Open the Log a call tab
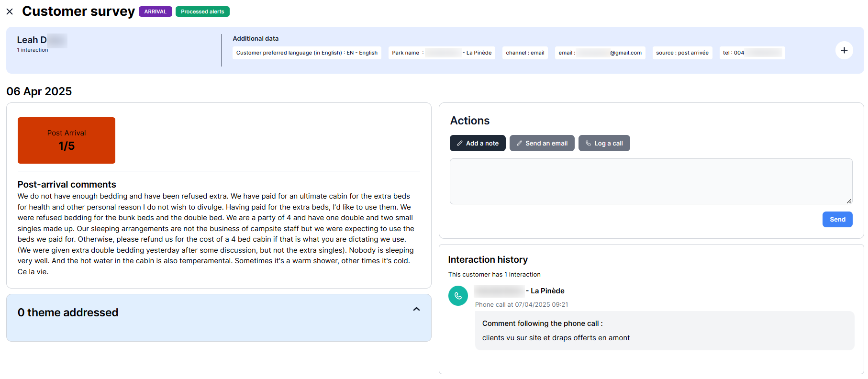The height and width of the screenshot is (379, 868). 604,143
